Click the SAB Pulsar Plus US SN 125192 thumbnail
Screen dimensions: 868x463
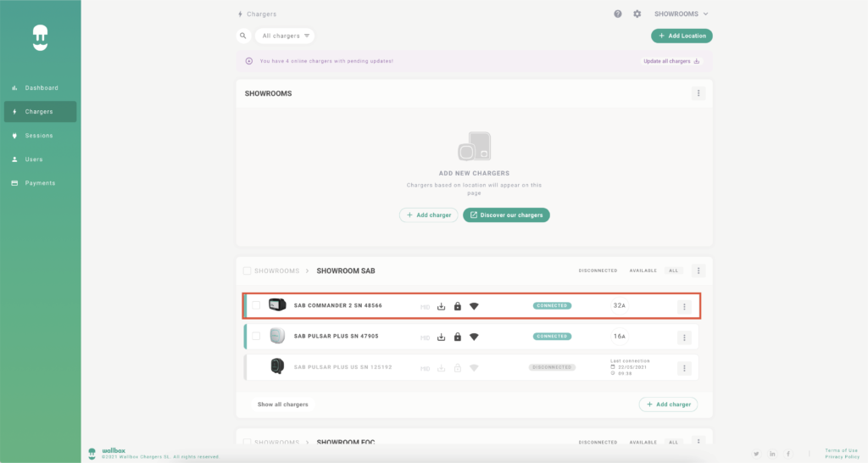pyautogui.click(x=277, y=366)
